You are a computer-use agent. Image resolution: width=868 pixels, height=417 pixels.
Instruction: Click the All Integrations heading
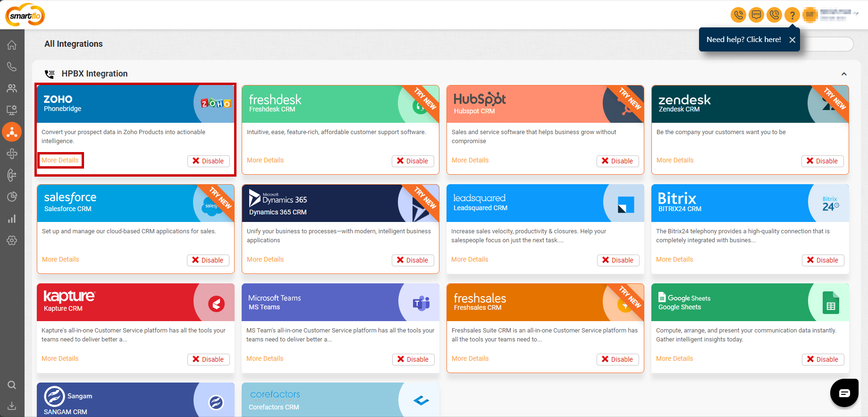(74, 44)
